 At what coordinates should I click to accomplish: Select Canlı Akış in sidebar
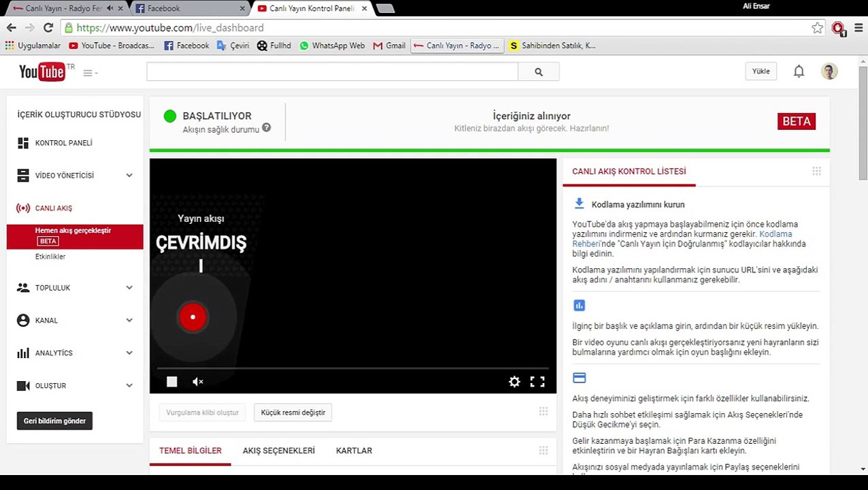pos(53,208)
